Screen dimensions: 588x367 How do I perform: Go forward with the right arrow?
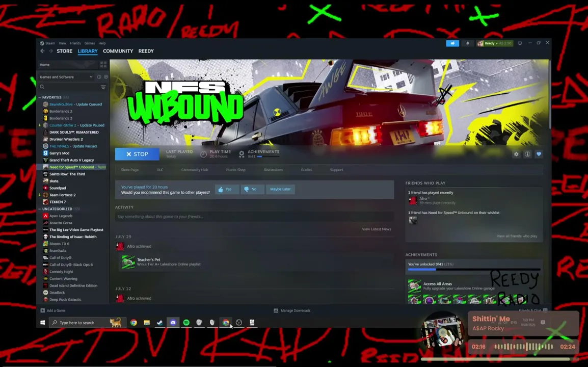tap(50, 51)
